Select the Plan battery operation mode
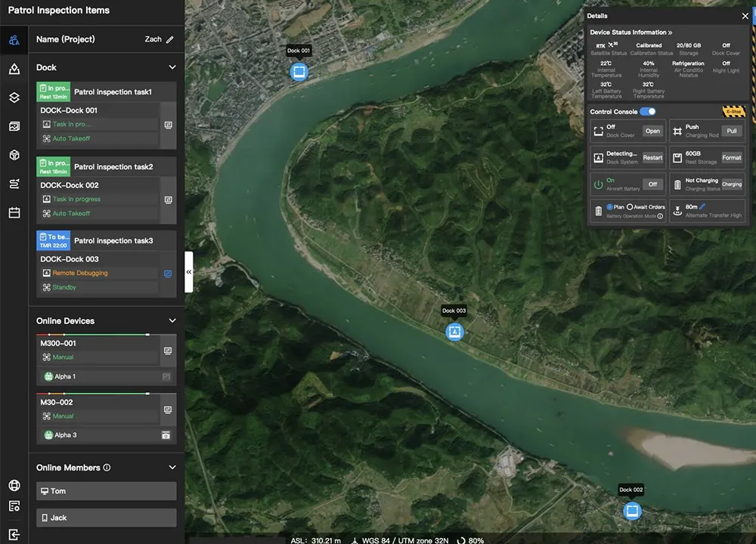The height and width of the screenshot is (544, 756). coord(610,207)
